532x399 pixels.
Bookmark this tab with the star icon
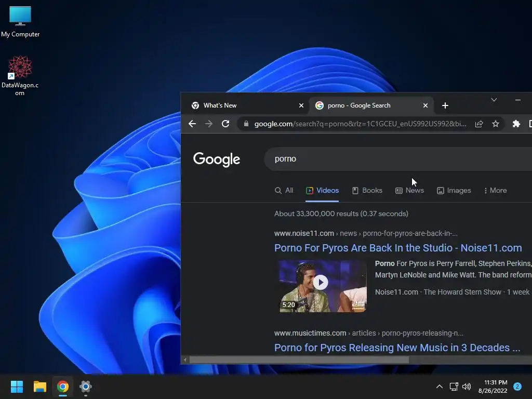pos(495,124)
